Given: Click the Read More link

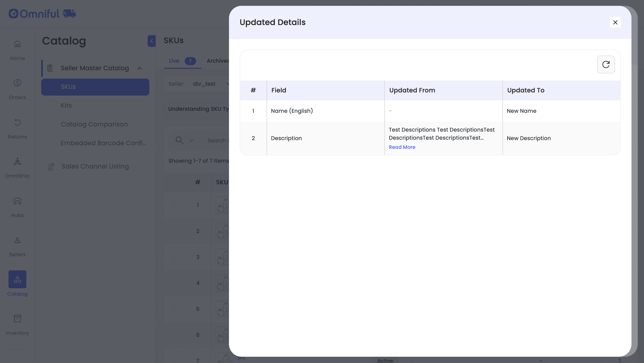Looking at the screenshot, I should click(x=402, y=147).
